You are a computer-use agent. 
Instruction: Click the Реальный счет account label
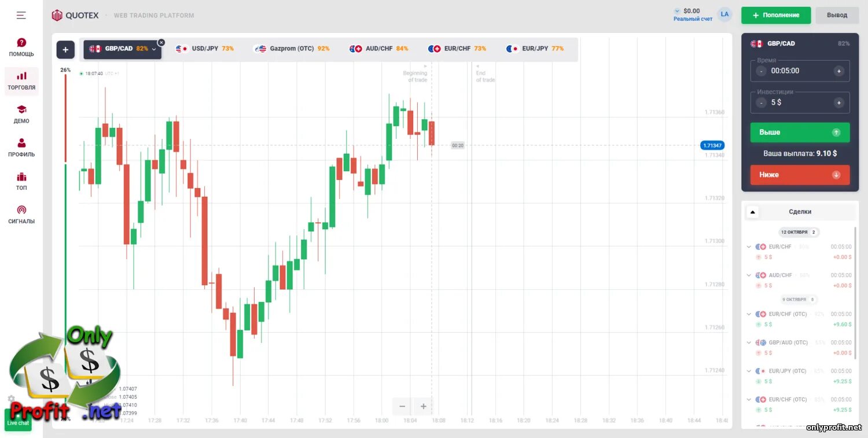(x=693, y=19)
